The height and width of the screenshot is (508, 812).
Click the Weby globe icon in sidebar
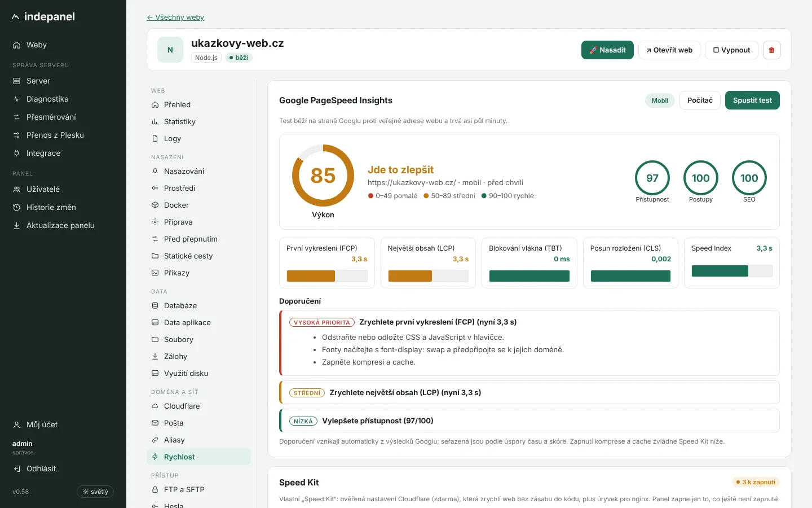tap(17, 45)
